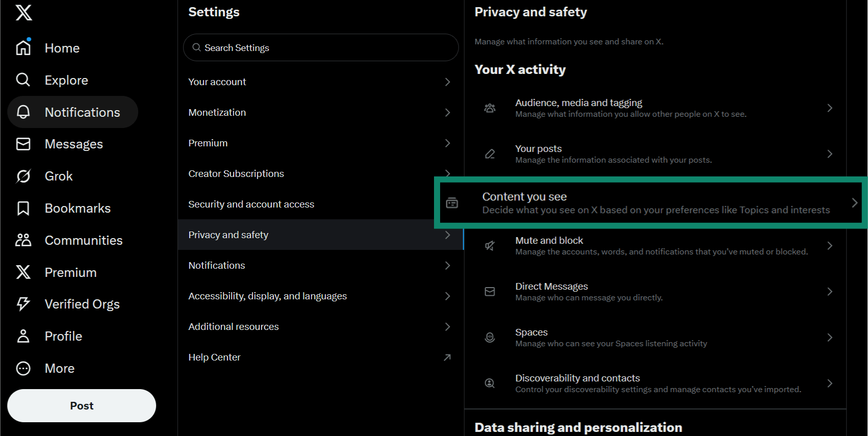The image size is (868, 436).
Task: Open Communities via people icon
Action: pyautogui.click(x=23, y=240)
